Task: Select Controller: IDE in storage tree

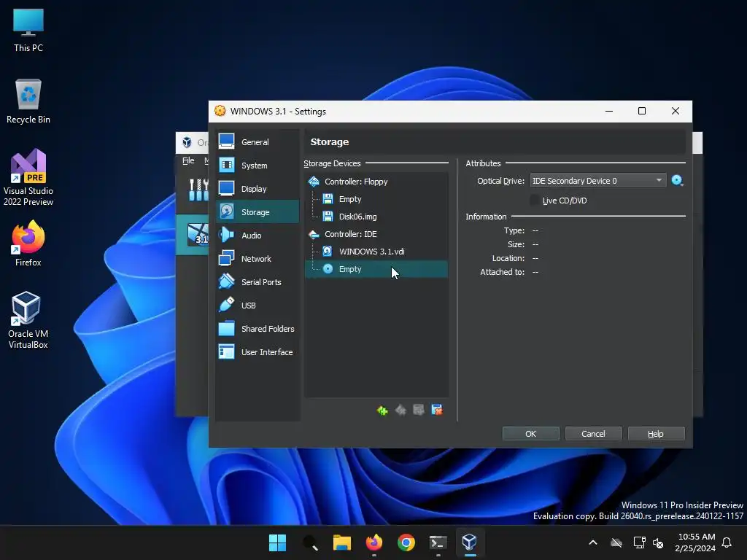Action: click(376, 234)
